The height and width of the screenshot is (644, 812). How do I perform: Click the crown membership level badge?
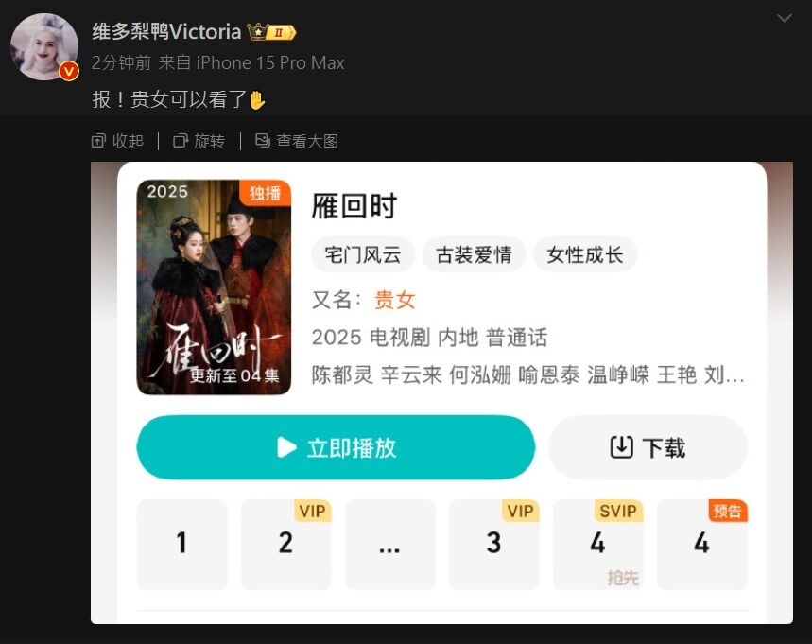(x=271, y=32)
